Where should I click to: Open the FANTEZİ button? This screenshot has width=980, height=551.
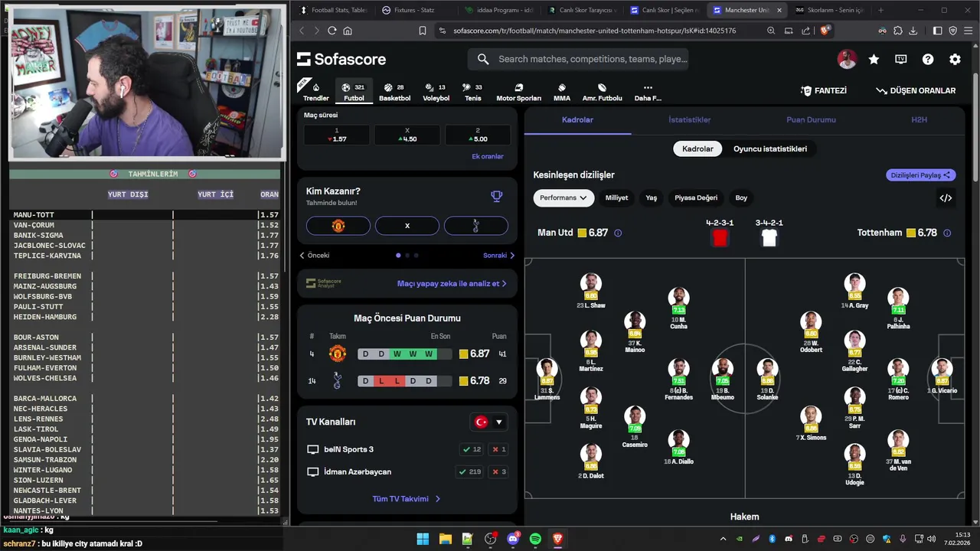823,90
